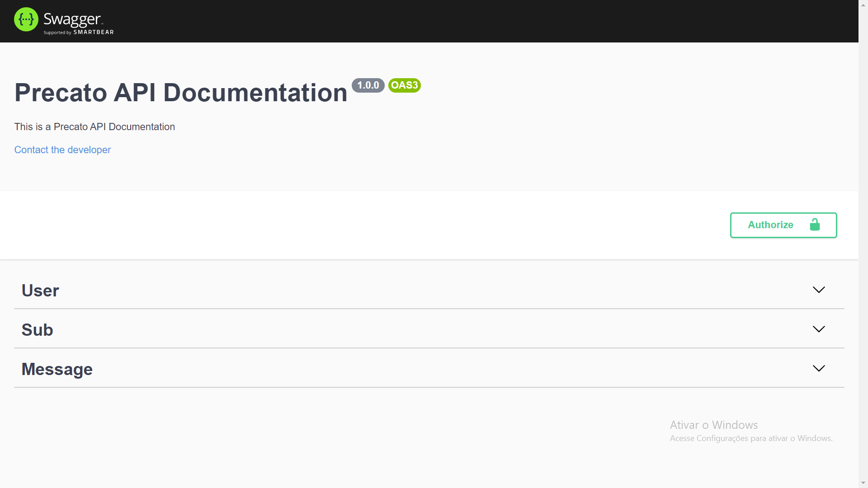The height and width of the screenshot is (488, 868).
Task: Click the Ativar o Windows watermark heading
Action: tap(713, 425)
